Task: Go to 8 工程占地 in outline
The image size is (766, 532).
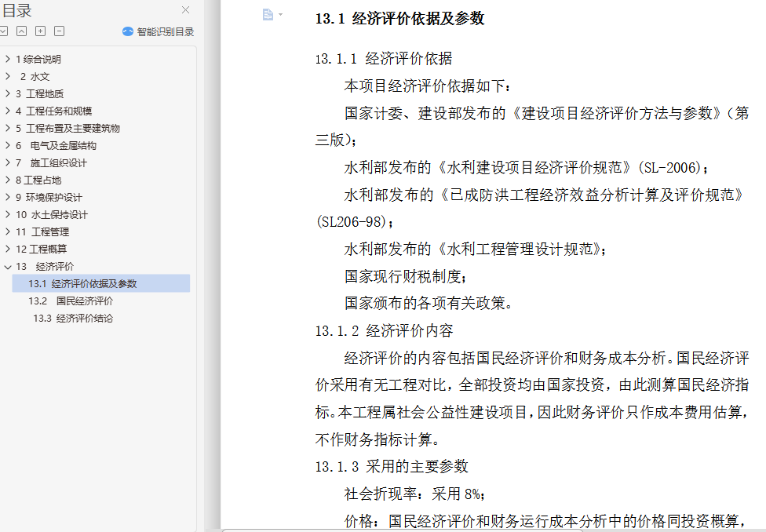Action: [38, 180]
